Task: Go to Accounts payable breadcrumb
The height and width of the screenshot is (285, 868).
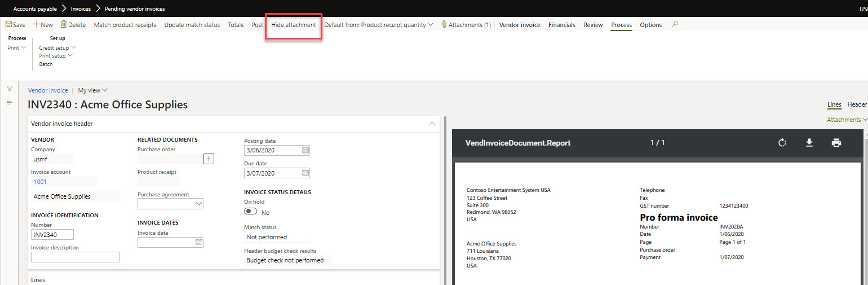Action: pos(35,8)
